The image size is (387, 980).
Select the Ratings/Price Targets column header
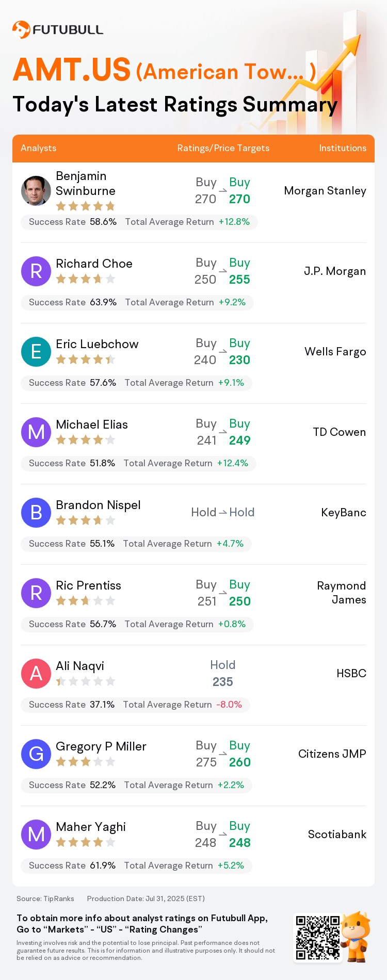(223, 148)
